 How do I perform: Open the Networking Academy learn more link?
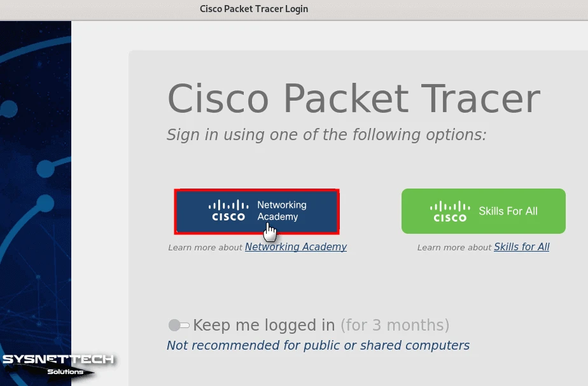[295, 247]
